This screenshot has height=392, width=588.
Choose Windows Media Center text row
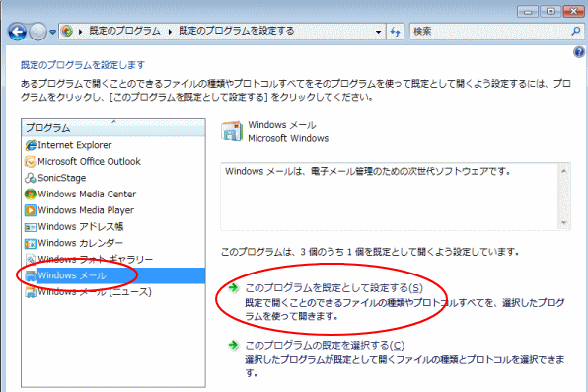(x=87, y=195)
